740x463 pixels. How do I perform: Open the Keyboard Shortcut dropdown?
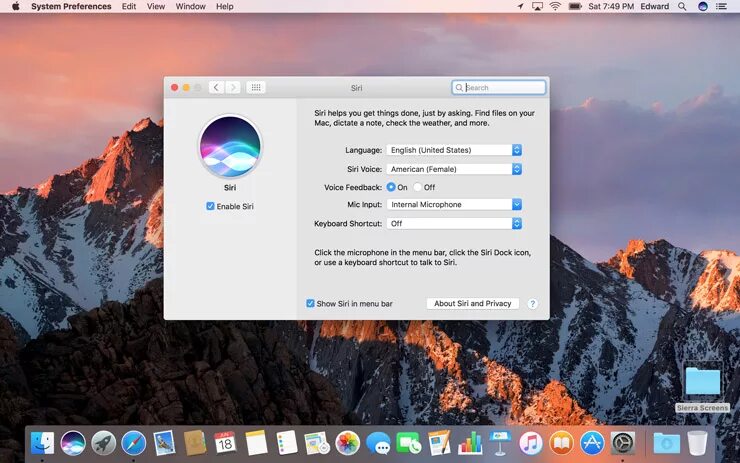(x=454, y=224)
